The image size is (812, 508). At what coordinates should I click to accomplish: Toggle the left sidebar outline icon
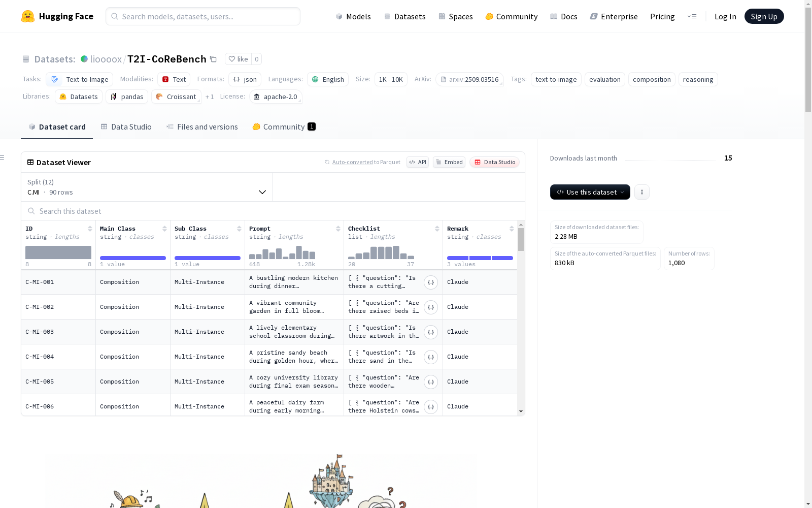coord(3,157)
